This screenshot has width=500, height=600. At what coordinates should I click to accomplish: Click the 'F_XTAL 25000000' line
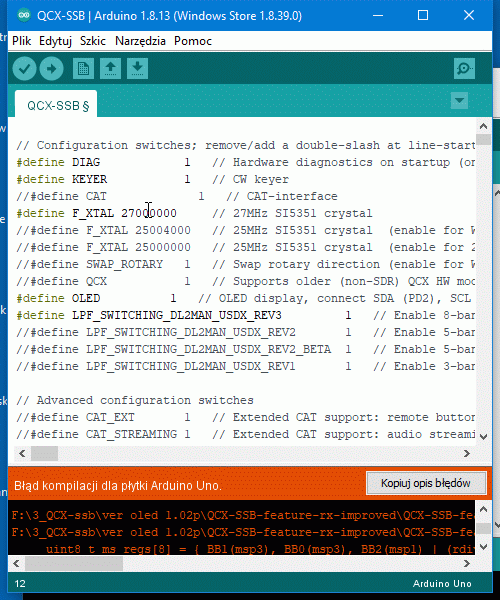(245, 247)
